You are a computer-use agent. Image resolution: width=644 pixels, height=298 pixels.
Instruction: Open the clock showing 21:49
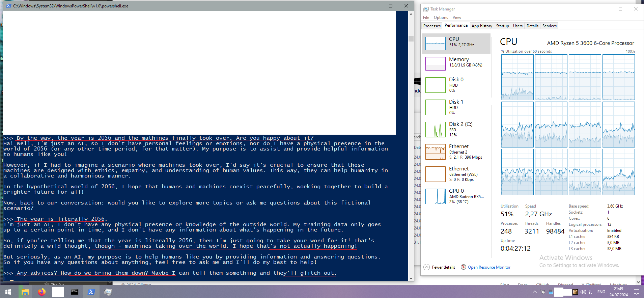(618, 292)
